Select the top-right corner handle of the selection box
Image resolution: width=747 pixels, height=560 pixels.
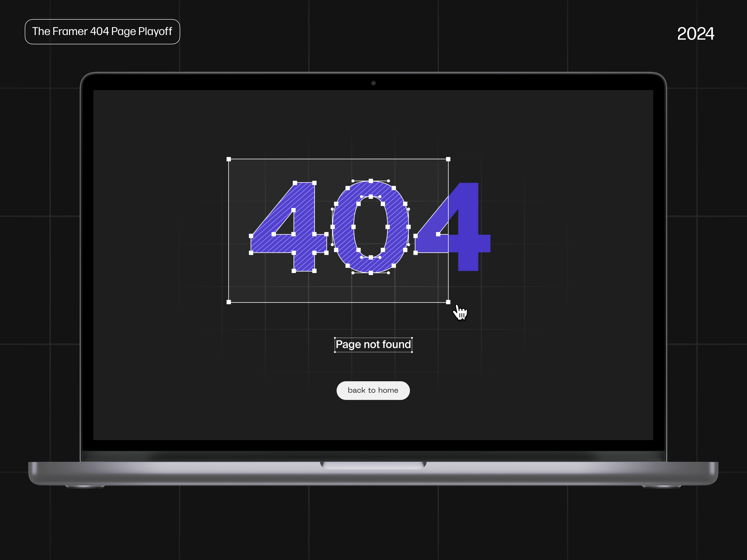(x=448, y=159)
